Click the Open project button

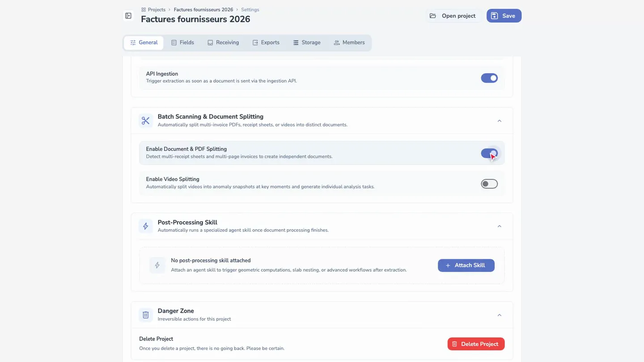pyautogui.click(x=453, y=16)
